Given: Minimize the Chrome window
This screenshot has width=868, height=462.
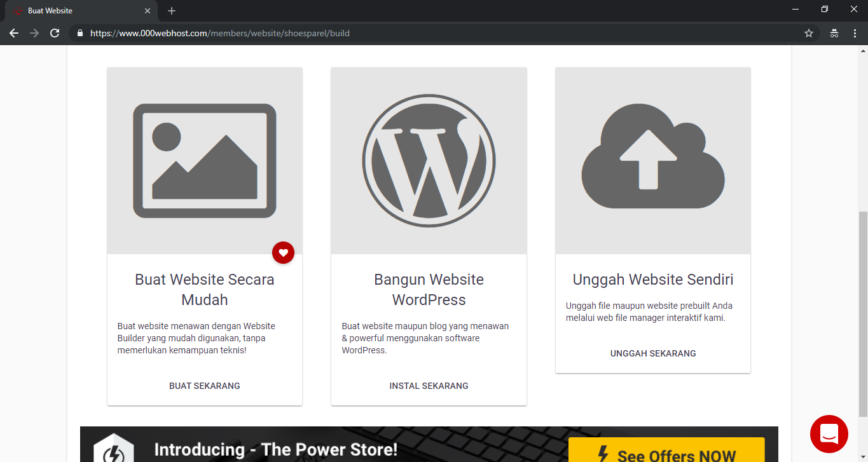Looking at the screenshot, I should pos(796,9).
